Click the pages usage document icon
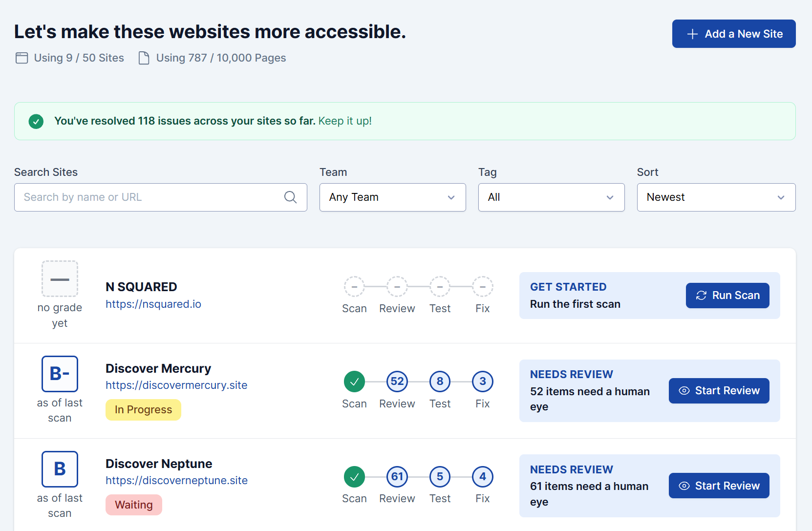 (x=144, y=58)
